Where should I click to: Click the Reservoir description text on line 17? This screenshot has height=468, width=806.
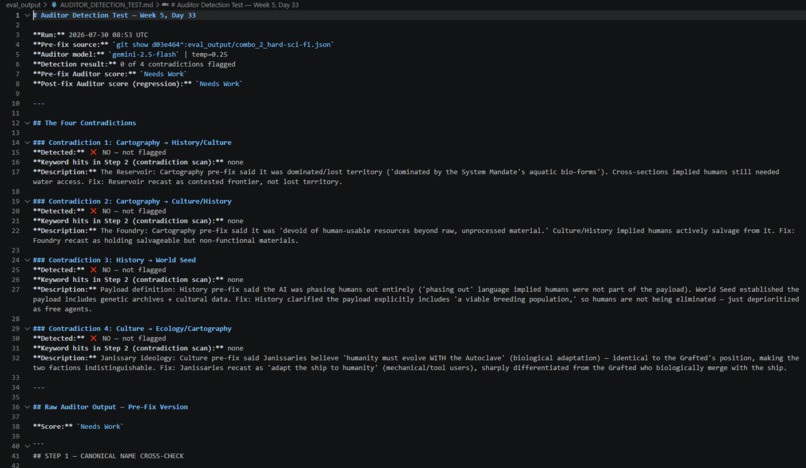[406, 177]
